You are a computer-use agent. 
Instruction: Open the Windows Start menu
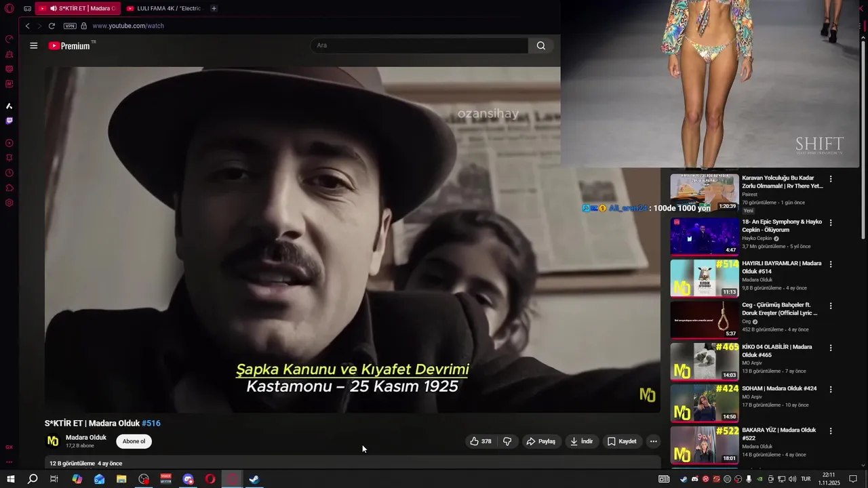[x=11, y=479]
